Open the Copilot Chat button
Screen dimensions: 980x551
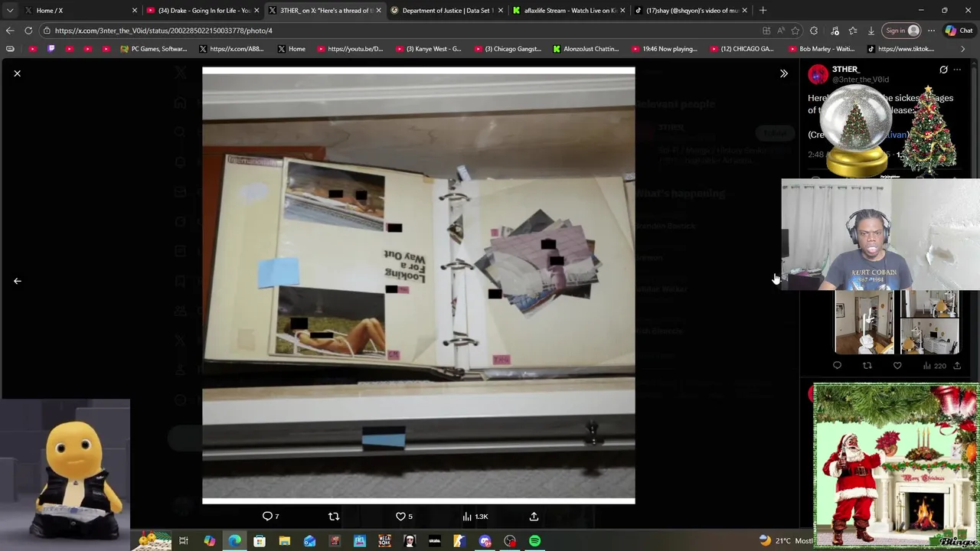tap(959, 31)
